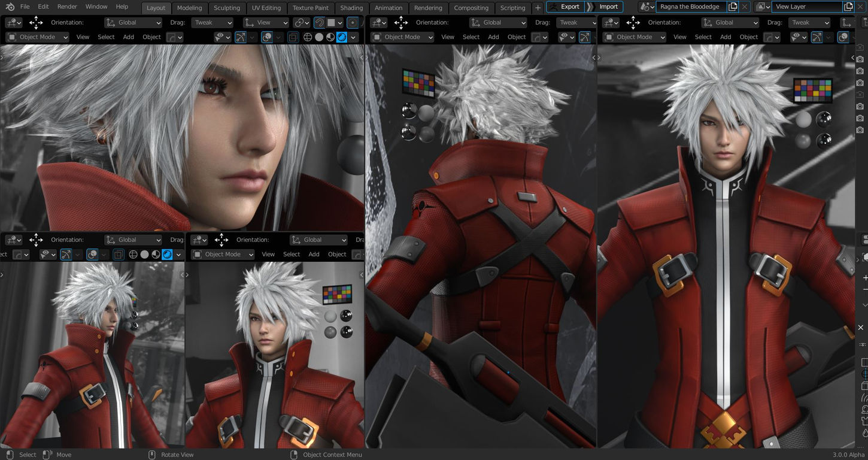Open the Object Mode dropdown in the right viewport
Viewport: 868px width, 460px height.
coord(635,37)
